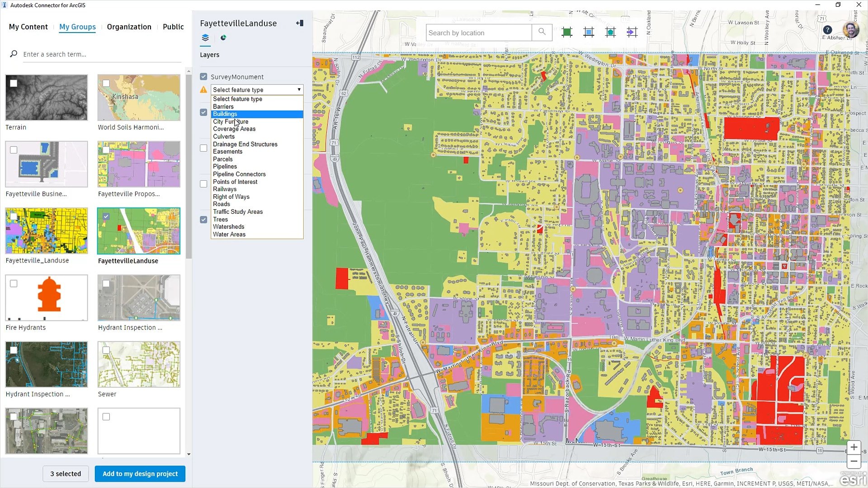Screen dimensions: 868x488
Task: Switch to Organization tab
Action: 129,27
